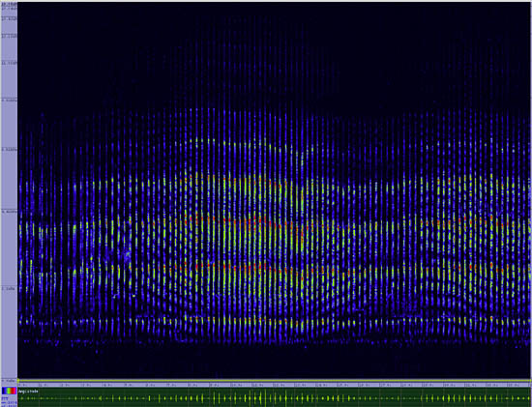Click the rainbow color scale swatch

[x=9, y=391]
